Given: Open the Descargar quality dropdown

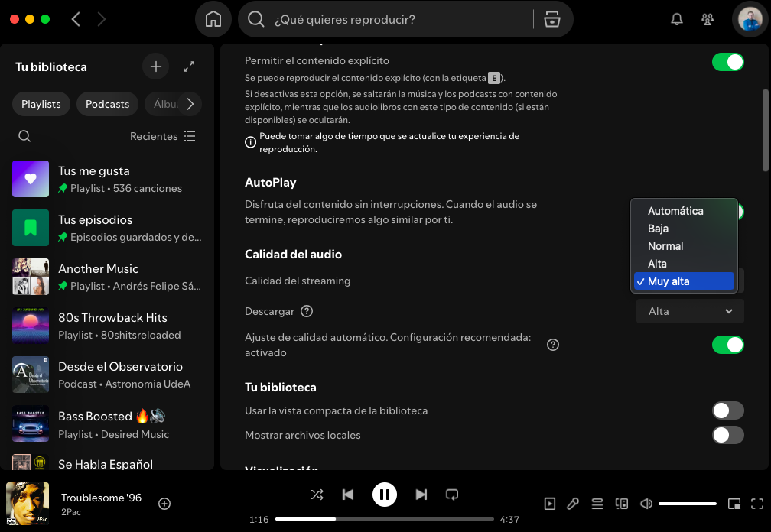Looking at the screenshot, I should (690, 311).
